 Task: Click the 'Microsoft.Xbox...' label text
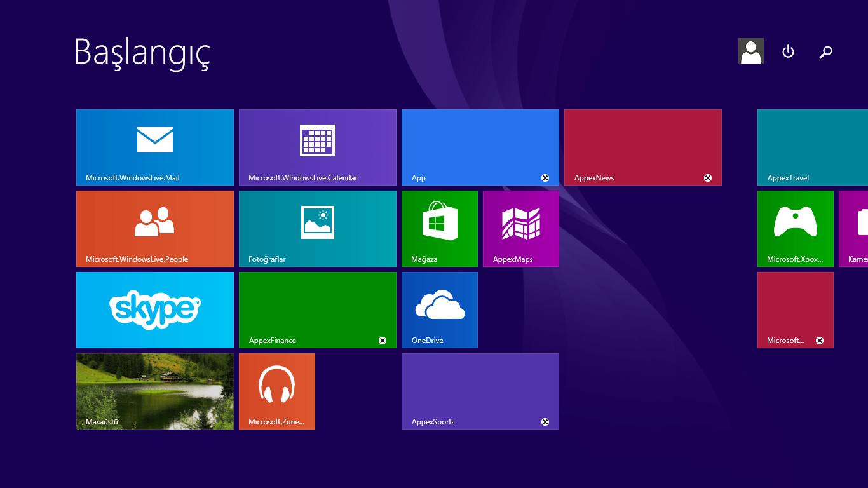click(796, 259)
